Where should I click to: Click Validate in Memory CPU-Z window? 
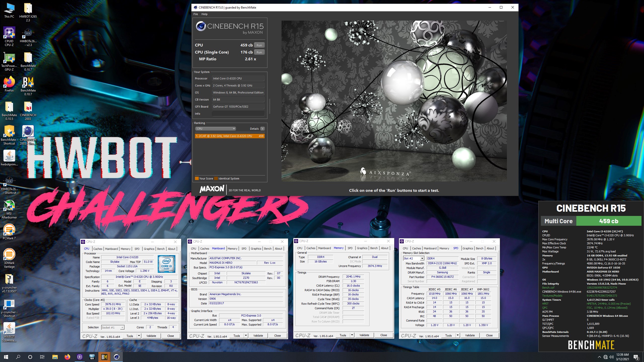click(364, 335)
